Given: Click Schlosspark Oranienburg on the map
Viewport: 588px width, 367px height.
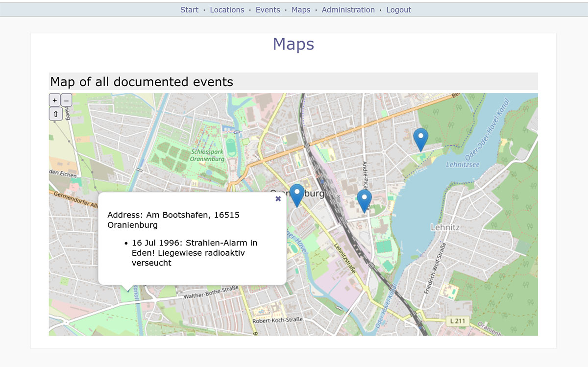Looking at the screenshot, I should (x=207, y=156).
